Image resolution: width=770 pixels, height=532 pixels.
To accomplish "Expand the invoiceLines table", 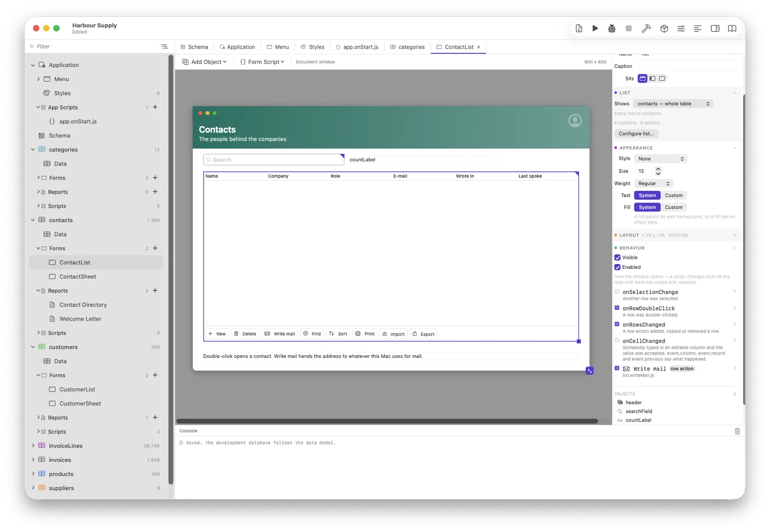I will pos(33,446).
